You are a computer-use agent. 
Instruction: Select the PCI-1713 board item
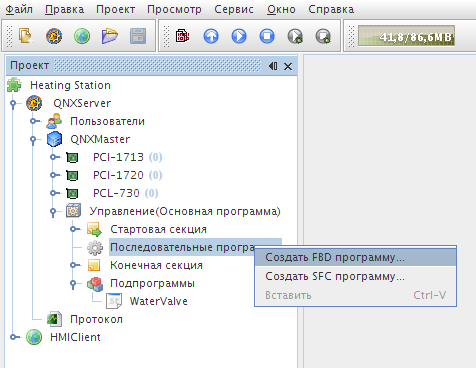[x=118, y=157]
